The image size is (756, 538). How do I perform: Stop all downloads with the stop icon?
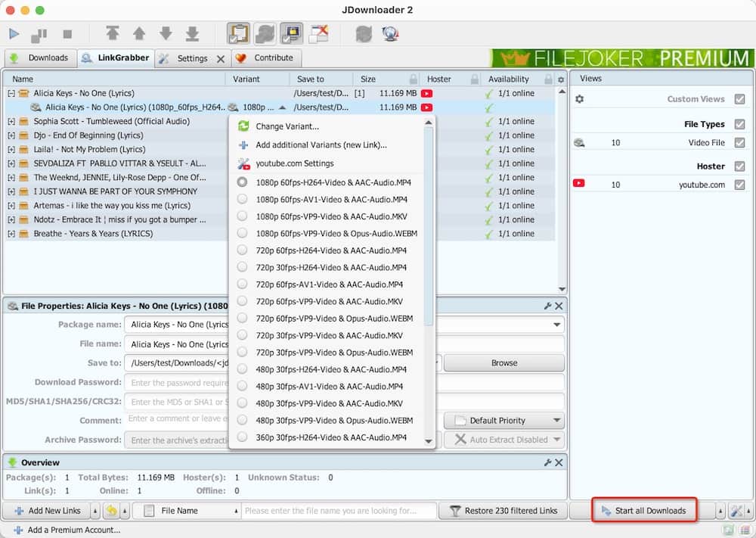pyautogui.click(x=67, y=34)
